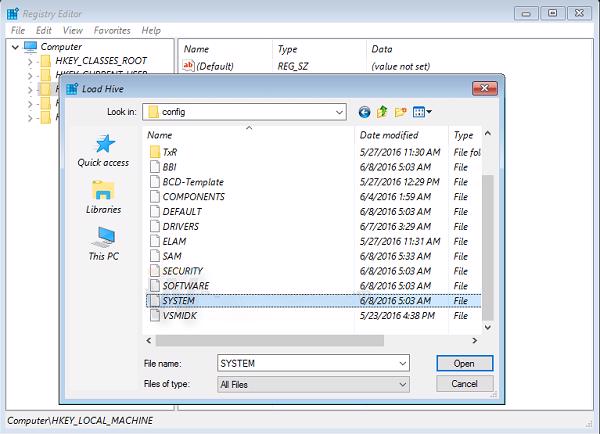The width and height of the screenshot is (600, 434).
Task: Click the Open button
Action: click(x=465, y=363)
